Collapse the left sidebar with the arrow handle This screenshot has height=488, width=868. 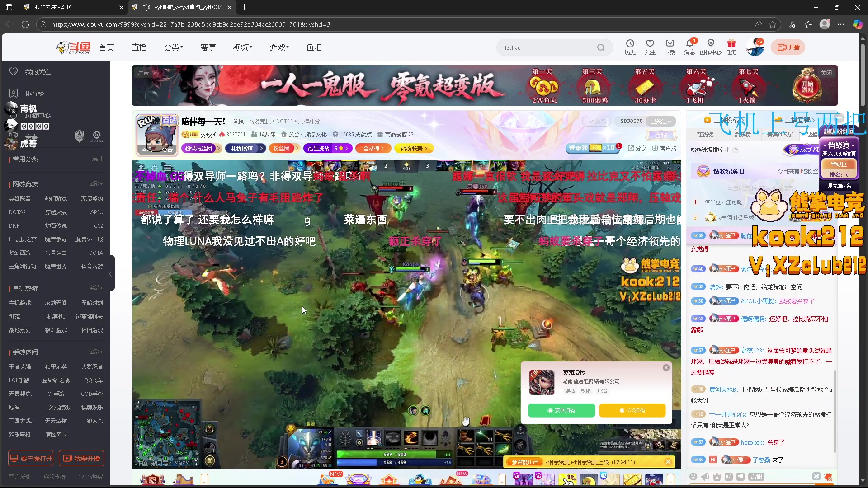[111, 274]
